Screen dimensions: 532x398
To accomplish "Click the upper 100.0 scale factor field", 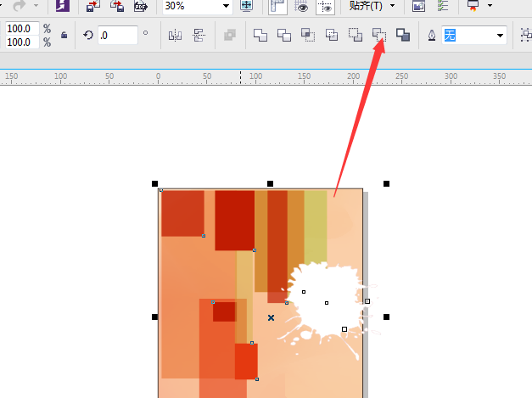I will point(22,28).
